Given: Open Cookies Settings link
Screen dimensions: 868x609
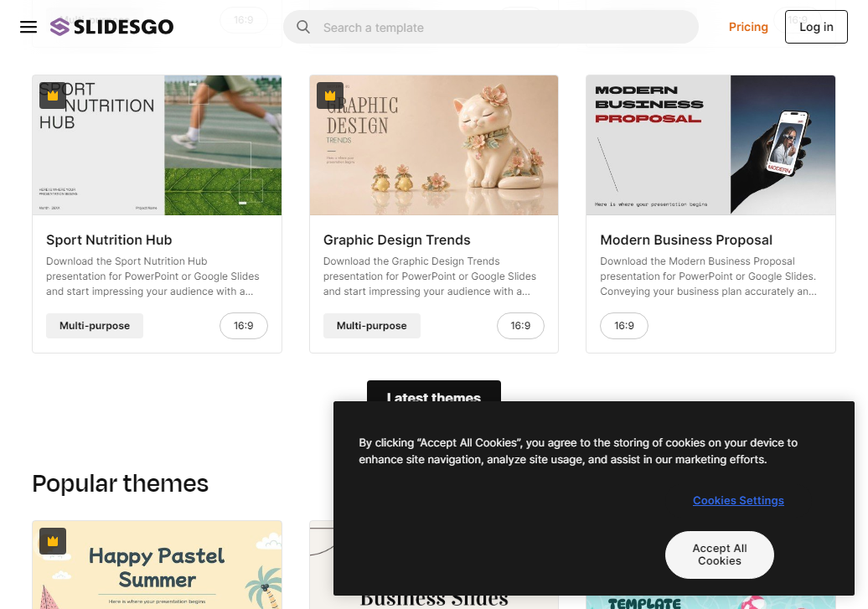Looking at the screenshot, I should (x=738, y=500).
